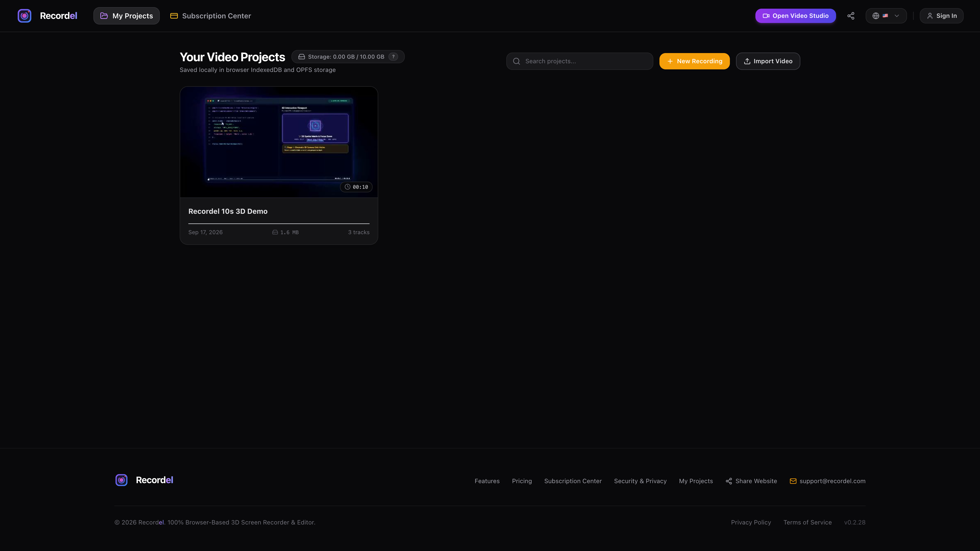Viewport: 980px width, 551px height.
Task: Launch Open Video Studio
Action: tap(795, 16)
